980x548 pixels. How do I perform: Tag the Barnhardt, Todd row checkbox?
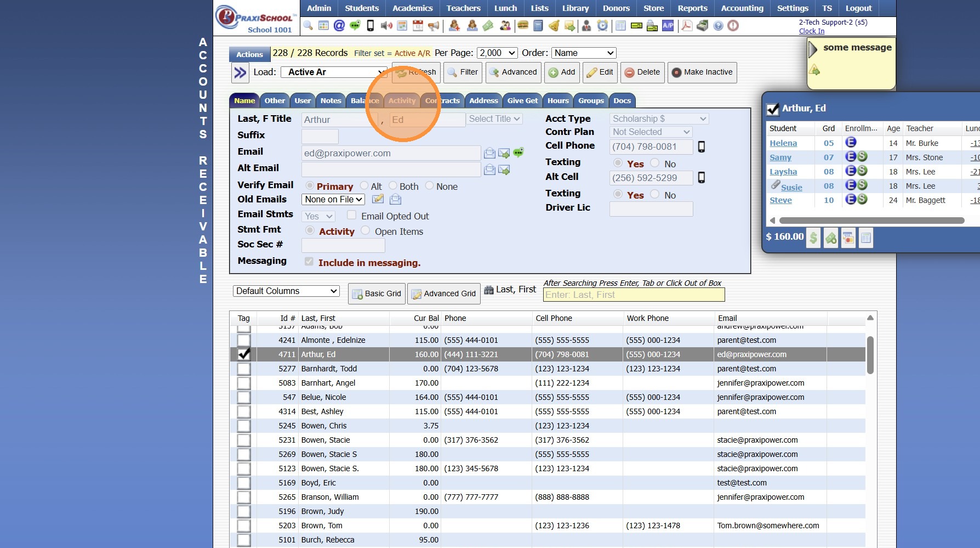click(x=244, y=369)
